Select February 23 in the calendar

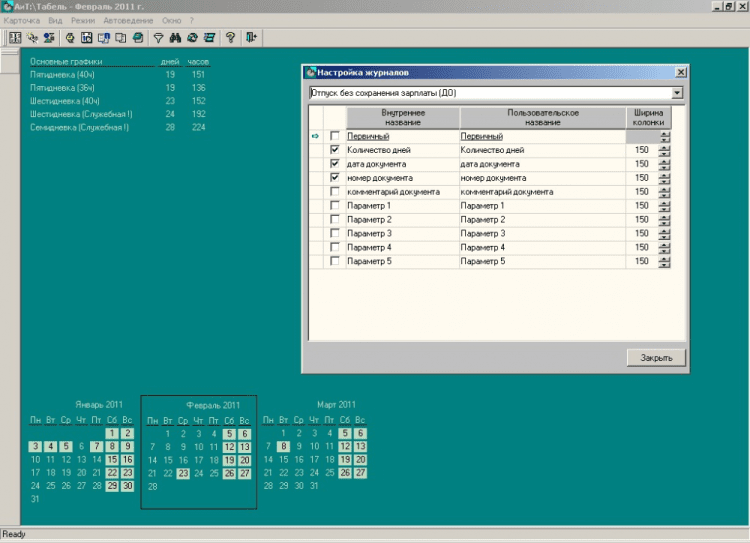183,473
